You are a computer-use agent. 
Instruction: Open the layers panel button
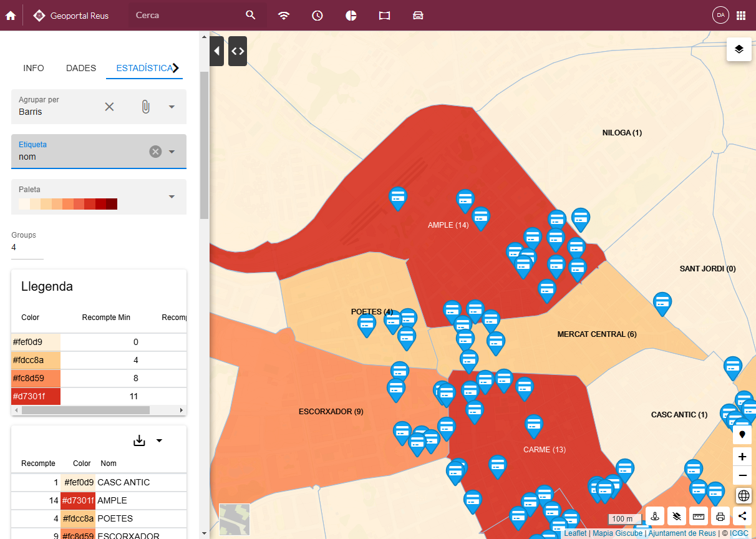coord(739,49)
